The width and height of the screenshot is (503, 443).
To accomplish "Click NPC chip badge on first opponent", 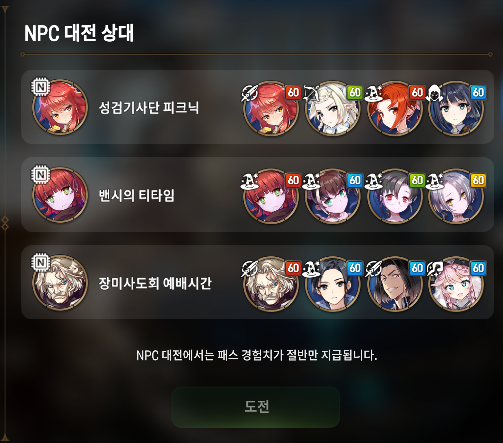I will 41,87.
